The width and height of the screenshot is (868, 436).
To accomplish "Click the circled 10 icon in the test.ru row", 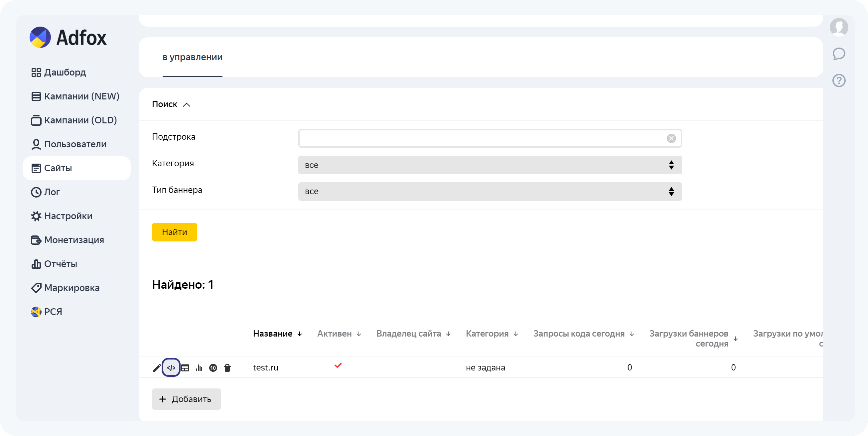I will [x=213, y=367].
